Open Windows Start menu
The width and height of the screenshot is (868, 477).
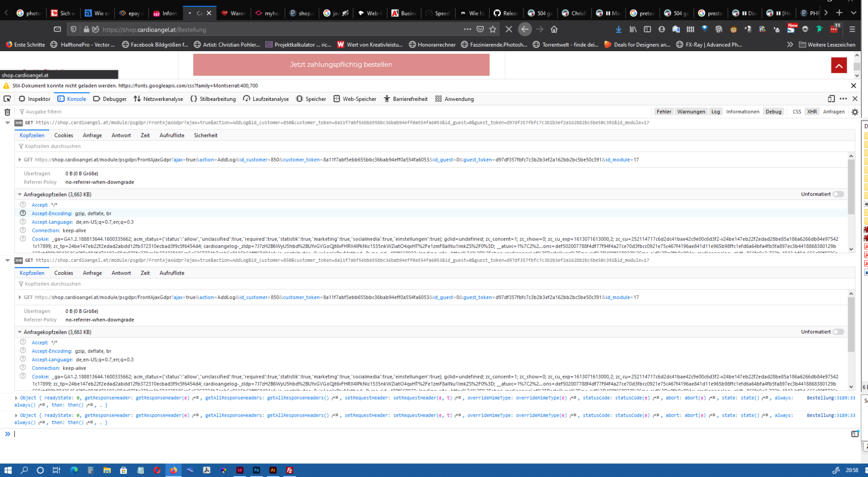8,470
